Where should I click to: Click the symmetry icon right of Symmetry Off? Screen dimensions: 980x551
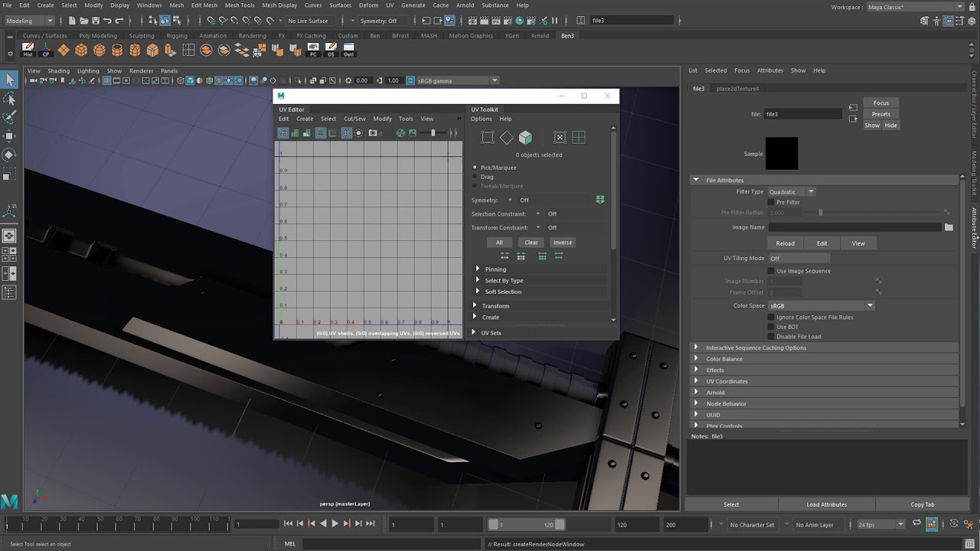[600, 200]
